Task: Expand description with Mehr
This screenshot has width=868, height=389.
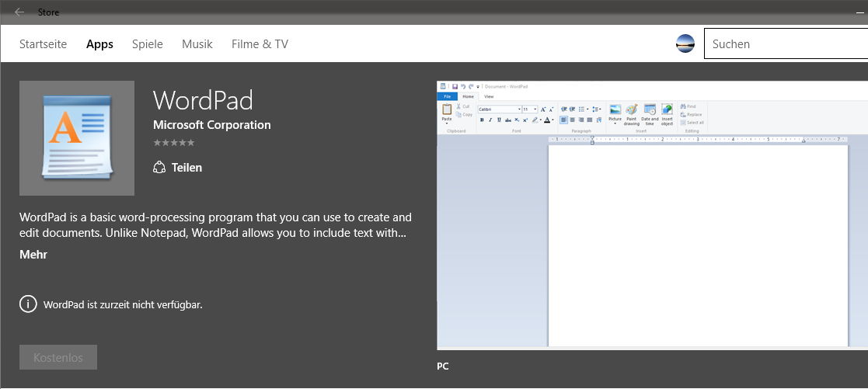Action: coord(33,255)
